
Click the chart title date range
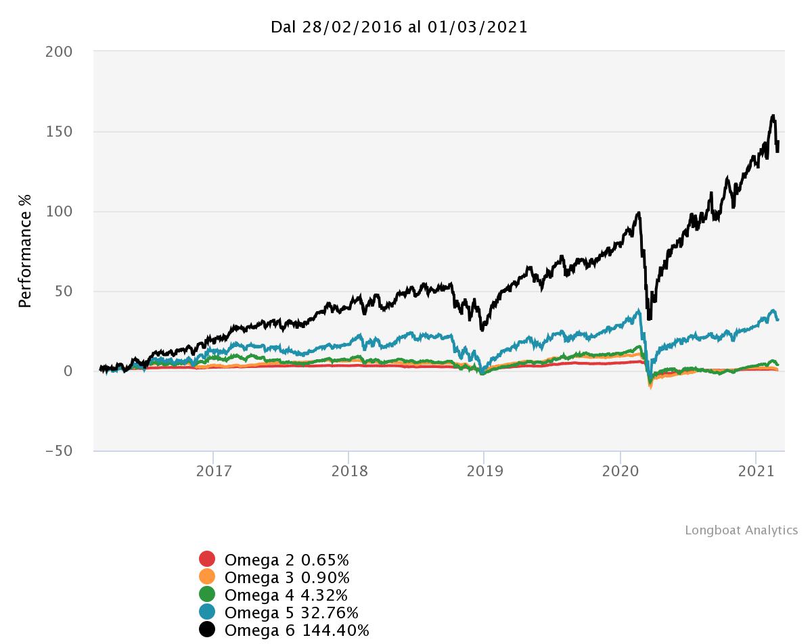[x=399, y=27]
